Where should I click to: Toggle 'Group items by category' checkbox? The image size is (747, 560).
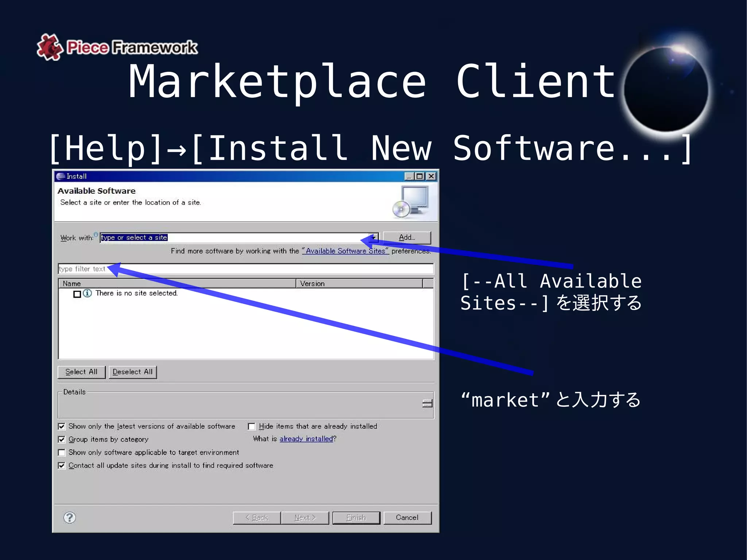pos(62,439)
